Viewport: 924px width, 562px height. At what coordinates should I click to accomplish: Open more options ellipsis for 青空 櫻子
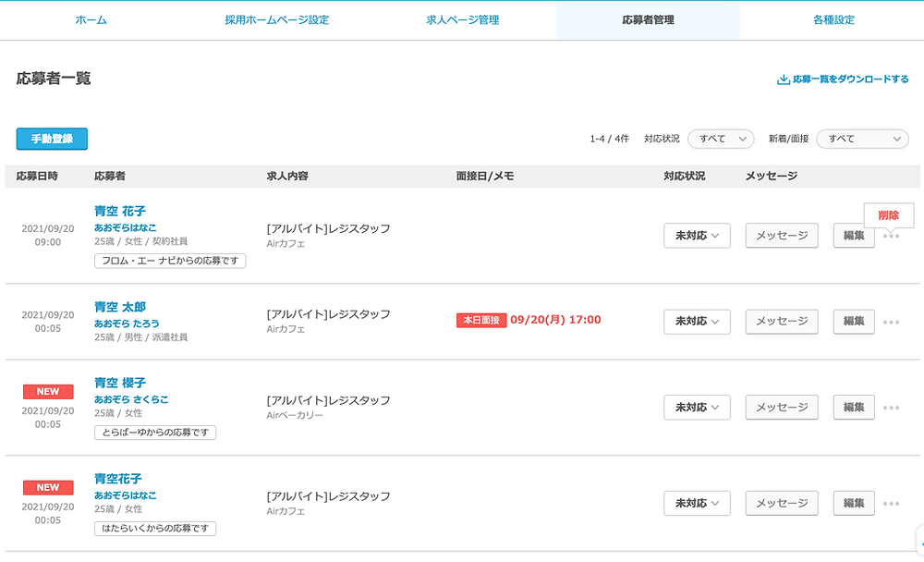[x=891, y=408]
